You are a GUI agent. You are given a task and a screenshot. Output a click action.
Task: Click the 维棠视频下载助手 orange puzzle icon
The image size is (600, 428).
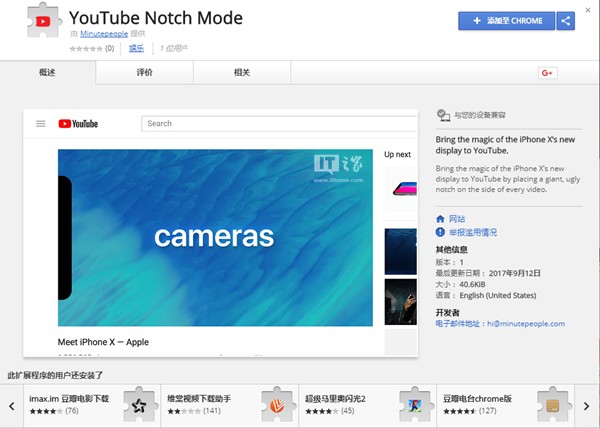tap(277, 405)
